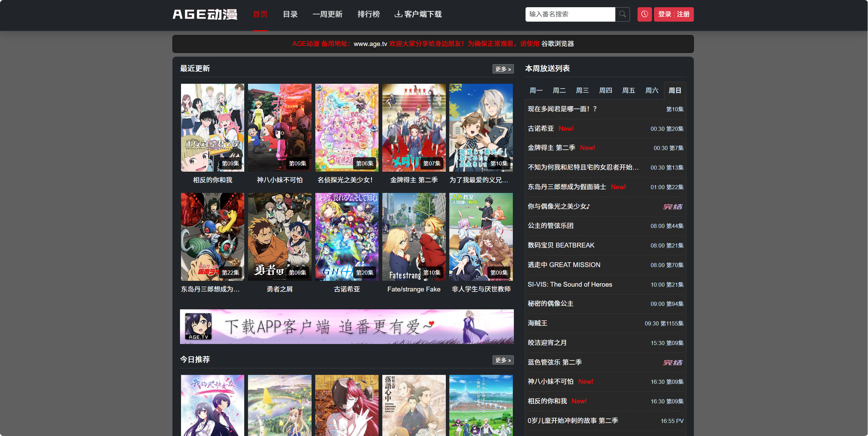Switch to the 周三 schedule tab
The height and width of the screenshot is (436, 868).
tap(583, 90)
